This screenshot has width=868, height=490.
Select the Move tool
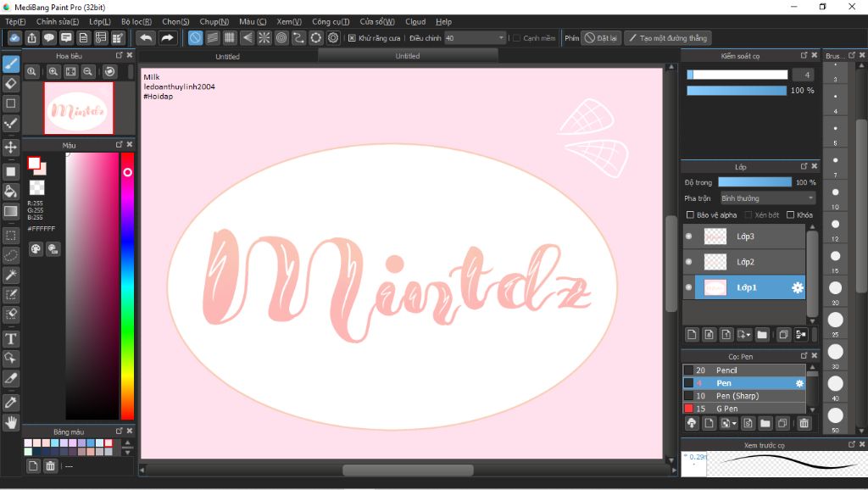click(11, 148)
